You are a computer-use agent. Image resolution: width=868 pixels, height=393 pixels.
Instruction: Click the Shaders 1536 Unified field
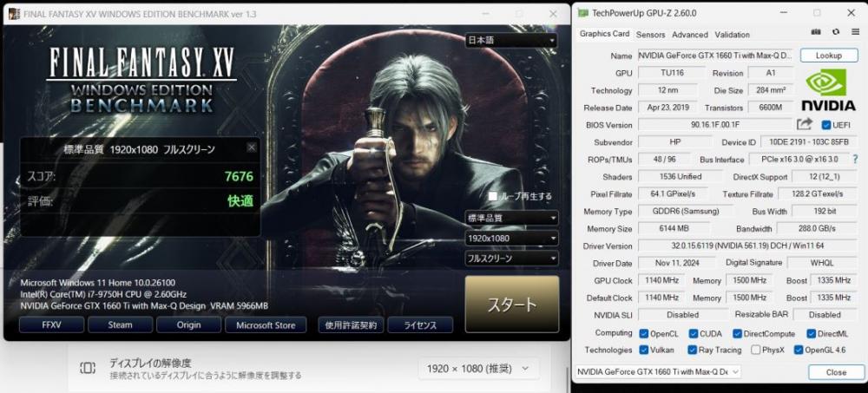[681, 177]
